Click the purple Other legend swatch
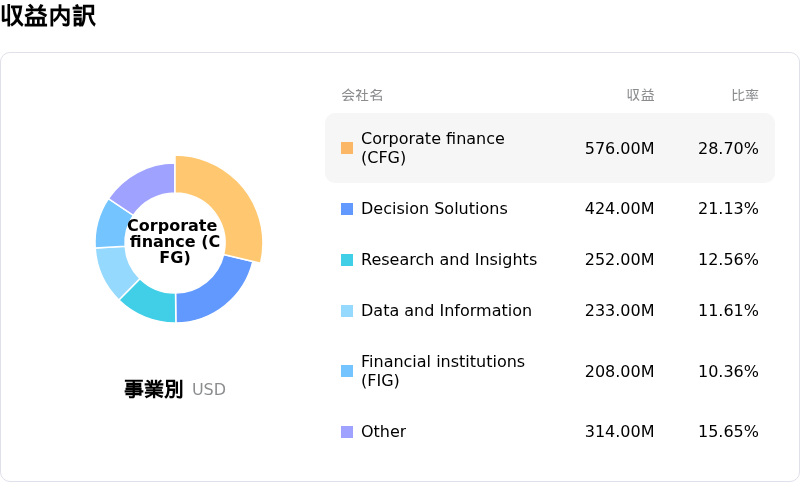The width and height of the screenshot is (800, 482). (x=347, y=432)
